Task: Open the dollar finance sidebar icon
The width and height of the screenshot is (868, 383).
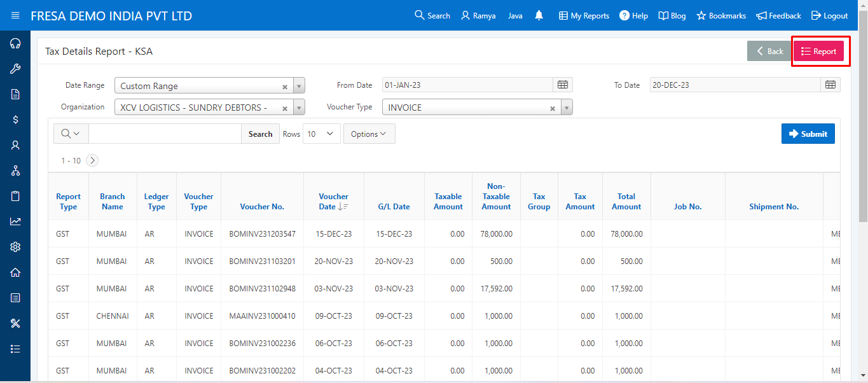Action: click(x=15, y=120)
